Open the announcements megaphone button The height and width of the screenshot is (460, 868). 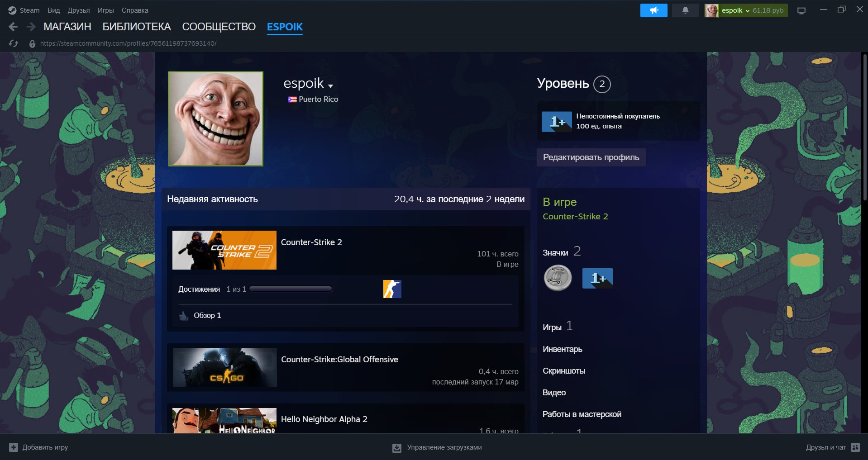[653, 10]
